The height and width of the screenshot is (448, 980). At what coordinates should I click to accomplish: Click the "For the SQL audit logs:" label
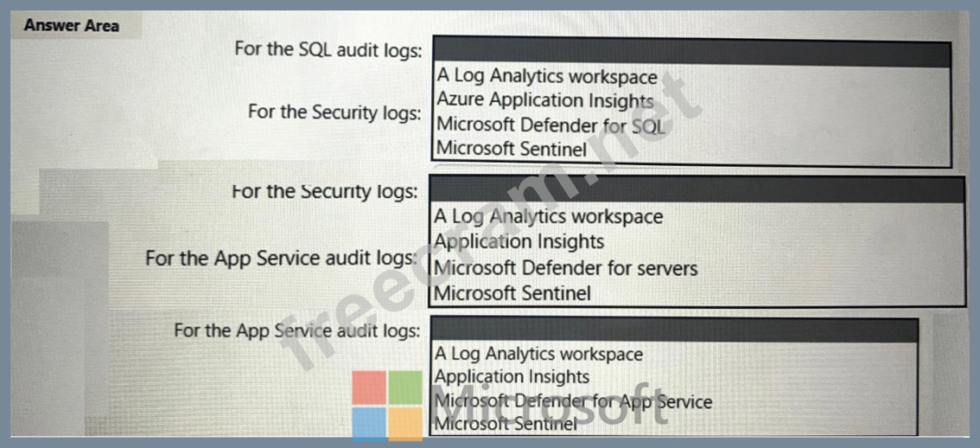pos(328,49)
